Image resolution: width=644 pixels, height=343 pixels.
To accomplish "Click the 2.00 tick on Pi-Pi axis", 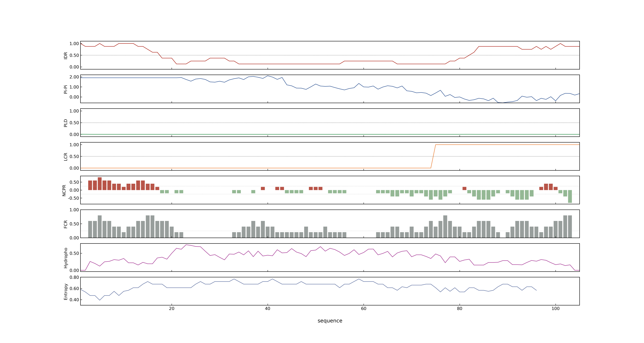I will pyautogui.click(x=74, y=77).
